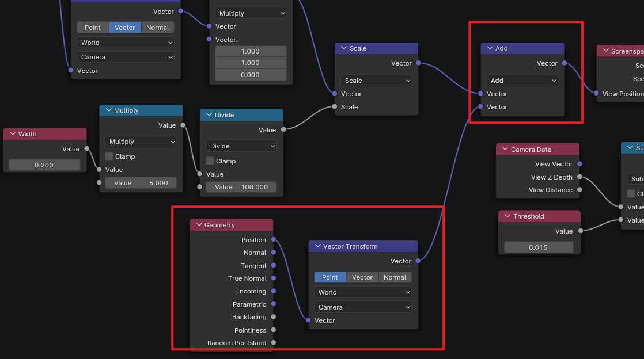This screenshot has height=359, width=644.
Task: Collapse the Geometry node using its header chevron
Action: coord(199,225)
